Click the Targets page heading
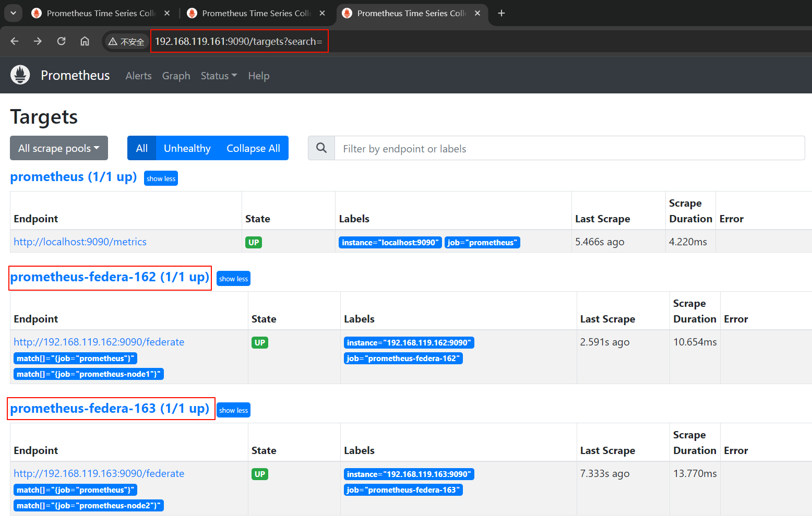Screen dimensions: 812x525 (44, 117)
